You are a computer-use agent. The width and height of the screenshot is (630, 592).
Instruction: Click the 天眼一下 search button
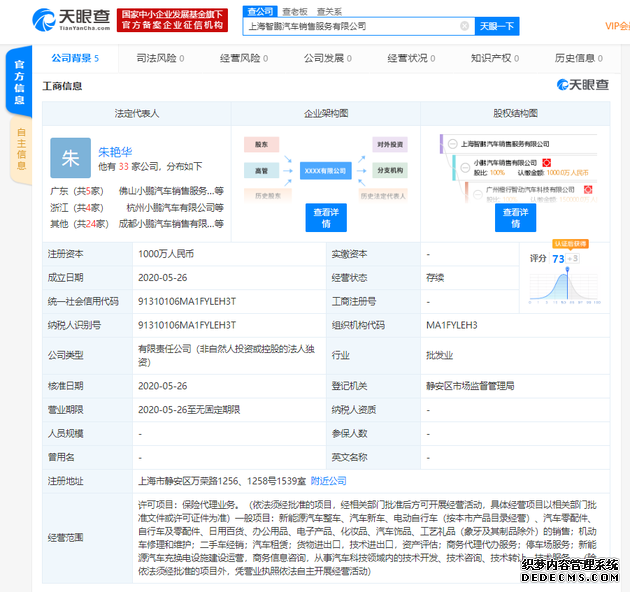click(497, 26)
